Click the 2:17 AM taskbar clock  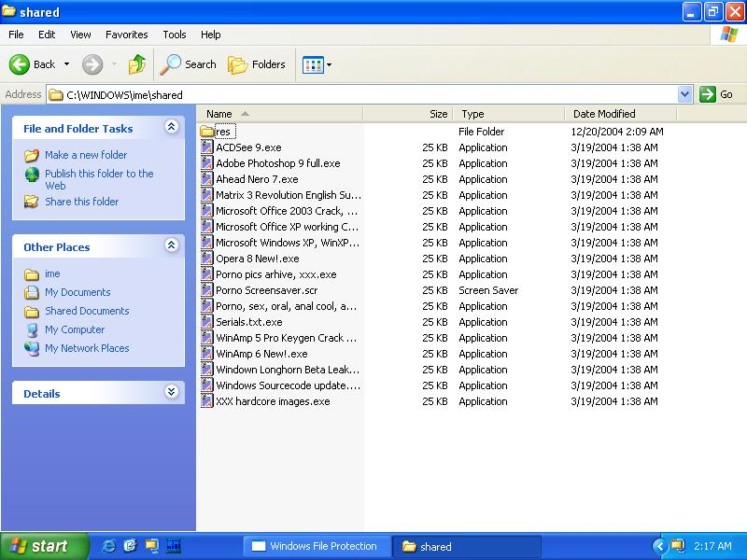[712, 546]
